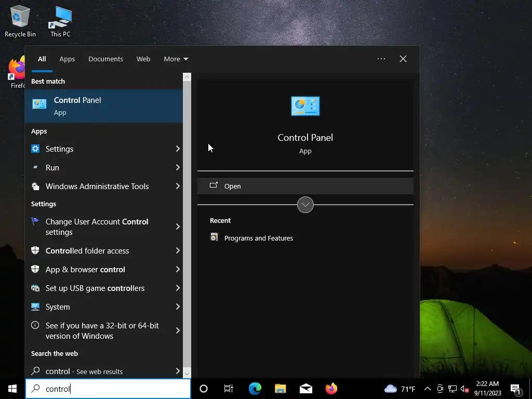Switch to the Web search tab
Image resolution: width=532 pixels, height=399 pixels.
(x=143, y=59)
